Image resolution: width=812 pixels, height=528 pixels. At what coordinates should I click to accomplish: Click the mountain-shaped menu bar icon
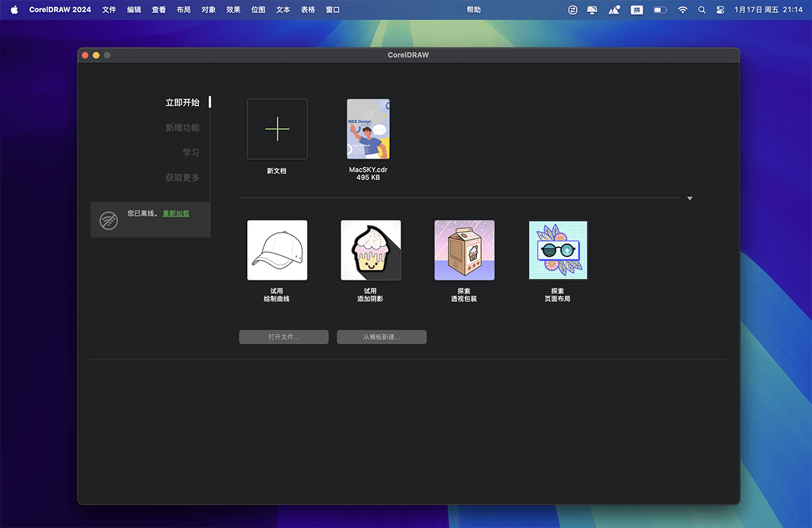(614, 10)
